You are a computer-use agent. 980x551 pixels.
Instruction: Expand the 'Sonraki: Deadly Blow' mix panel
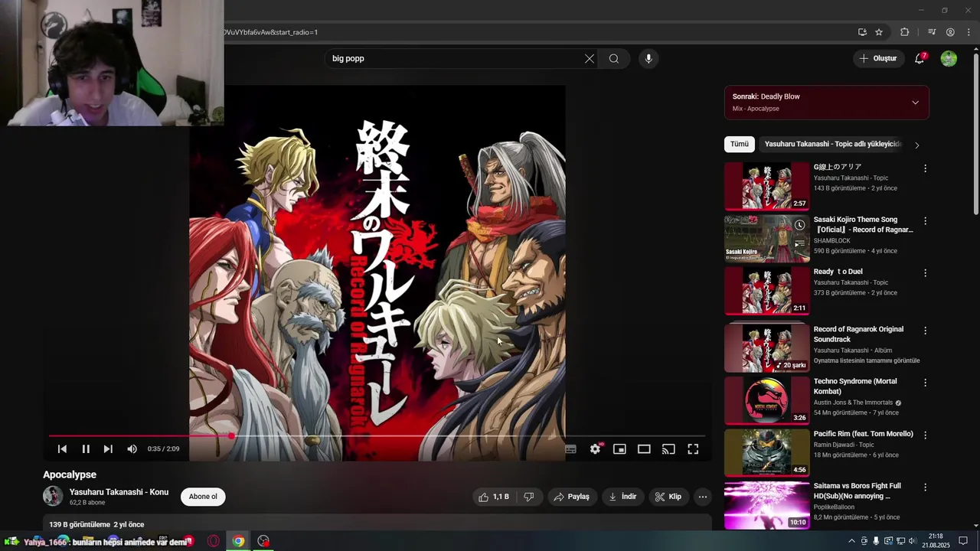click(915, 103)
